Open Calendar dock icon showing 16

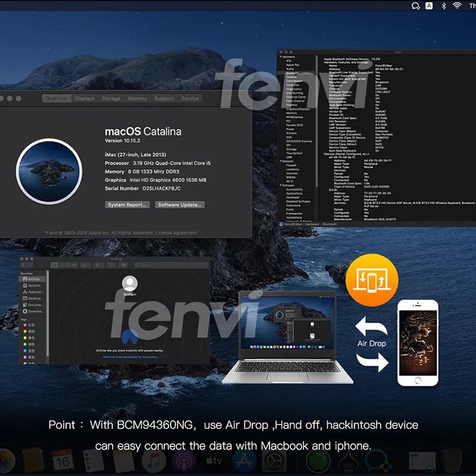(x=63, y=461)
